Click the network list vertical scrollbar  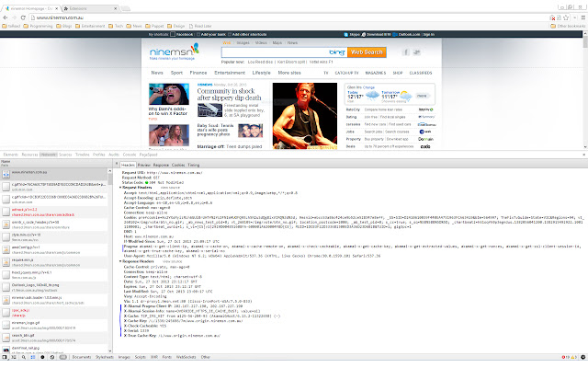click(x=110, y=259)
